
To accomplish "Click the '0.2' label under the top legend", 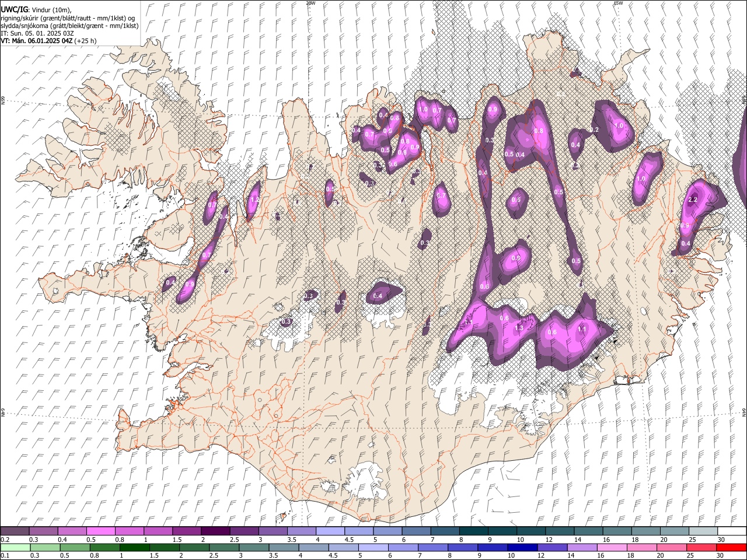I will pyautogui.click(x=5, y=540).
